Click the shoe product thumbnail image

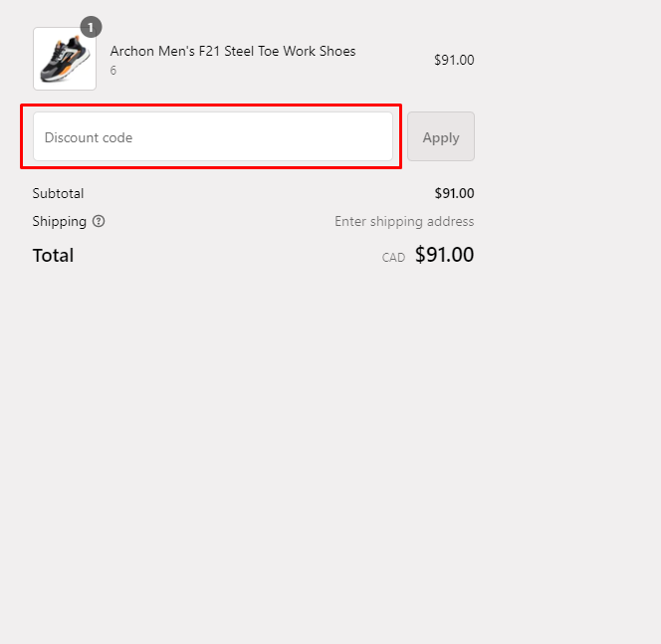tap(65, 59)
